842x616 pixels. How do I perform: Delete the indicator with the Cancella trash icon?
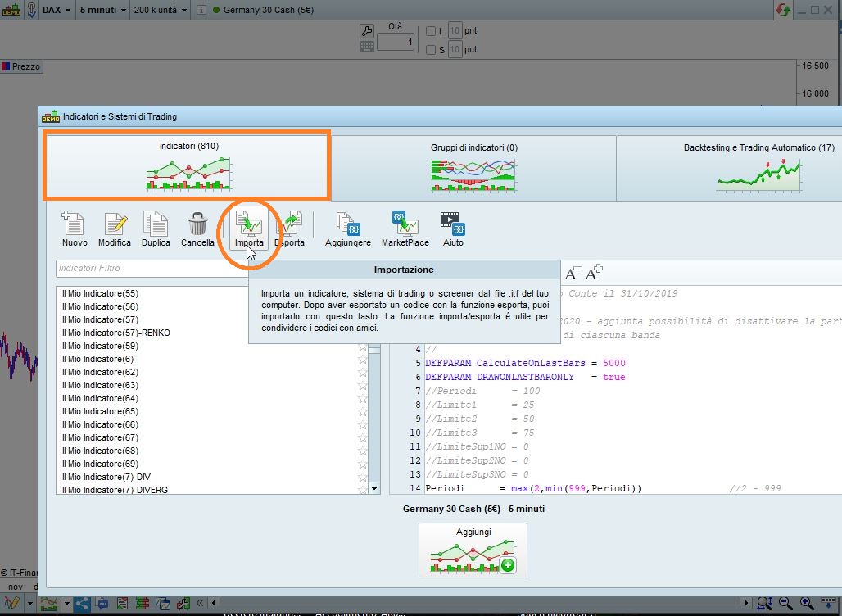[x=197, y=224]
